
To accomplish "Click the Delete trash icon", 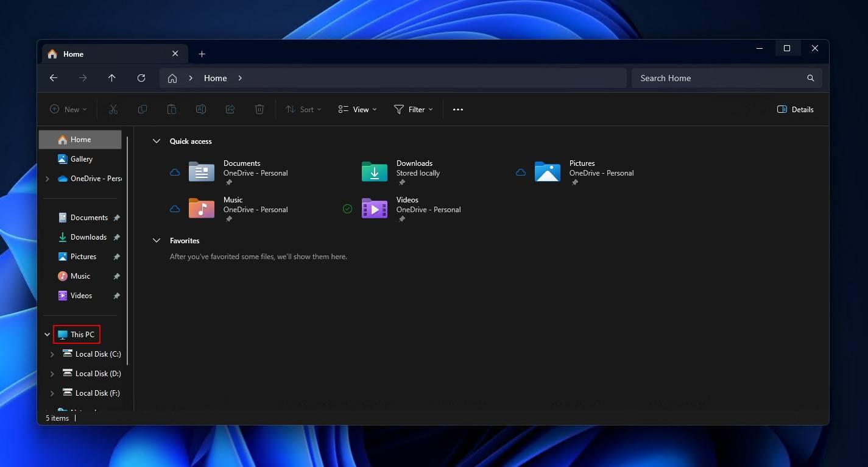I will click(x=259, y=109).
